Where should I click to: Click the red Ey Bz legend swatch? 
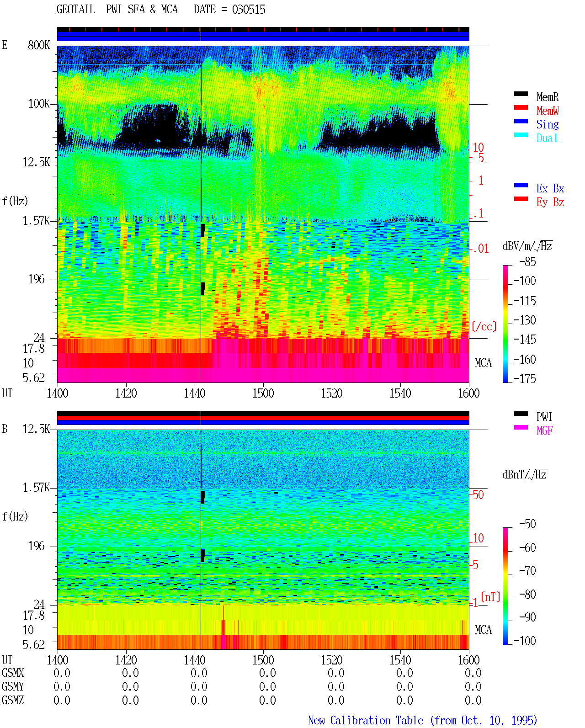[521, 199]
